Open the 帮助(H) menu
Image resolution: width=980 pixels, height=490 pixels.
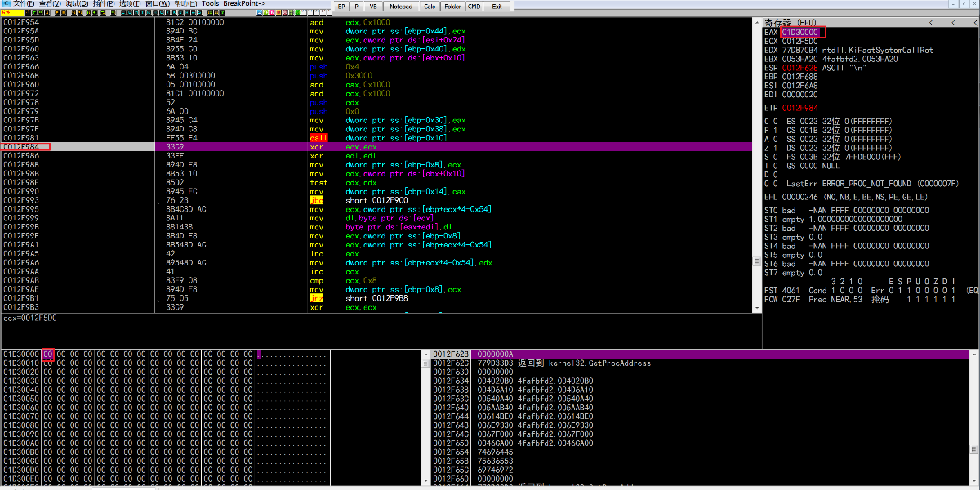[x=185, y=4]
